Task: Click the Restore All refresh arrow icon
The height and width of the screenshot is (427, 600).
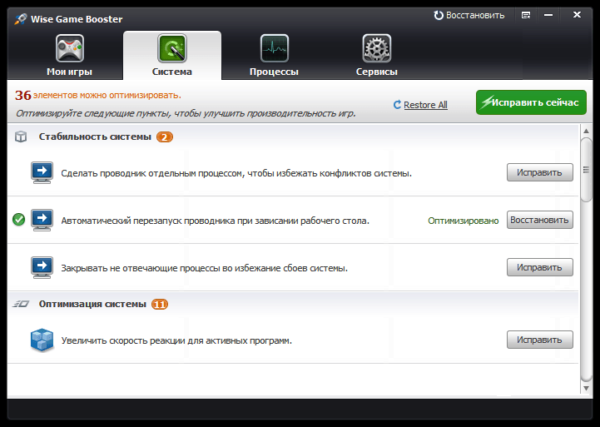Action: pyautogui.click(x=397, y=104)
